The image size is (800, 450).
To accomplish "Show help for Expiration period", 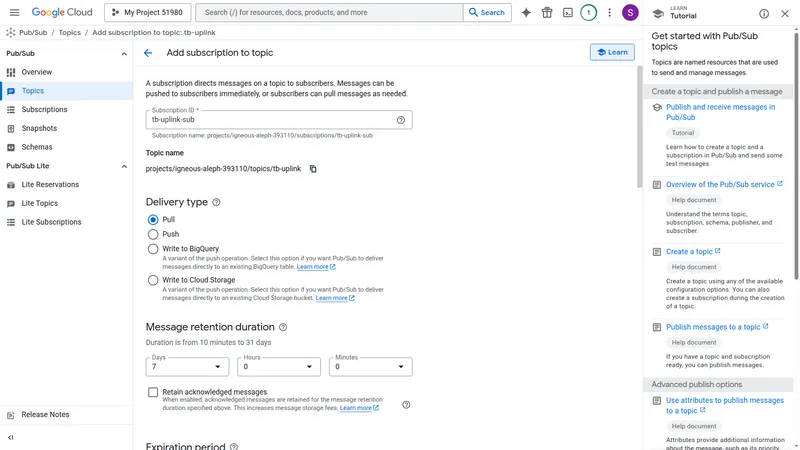I will pos(234,446).
